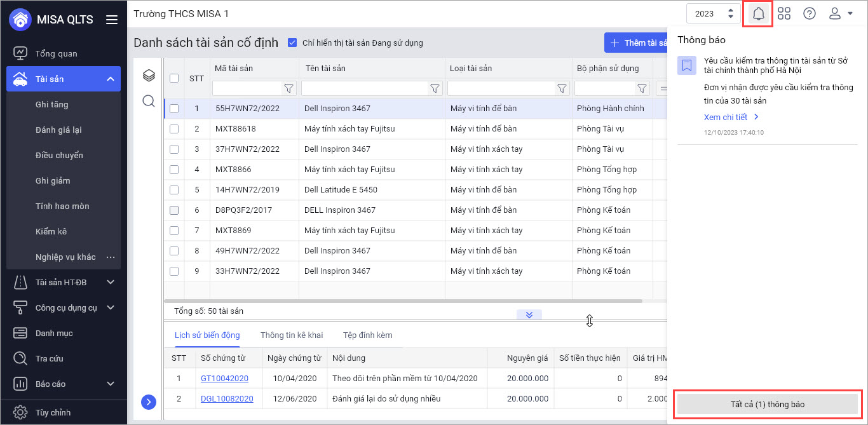Click the Tên tài sản filter input
The image size is (868, 425).
click(365, 88)
